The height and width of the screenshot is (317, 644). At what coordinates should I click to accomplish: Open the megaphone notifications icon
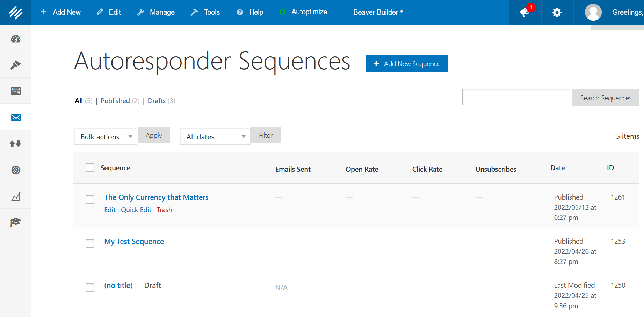pyautogui.click(x=525, y=13)
